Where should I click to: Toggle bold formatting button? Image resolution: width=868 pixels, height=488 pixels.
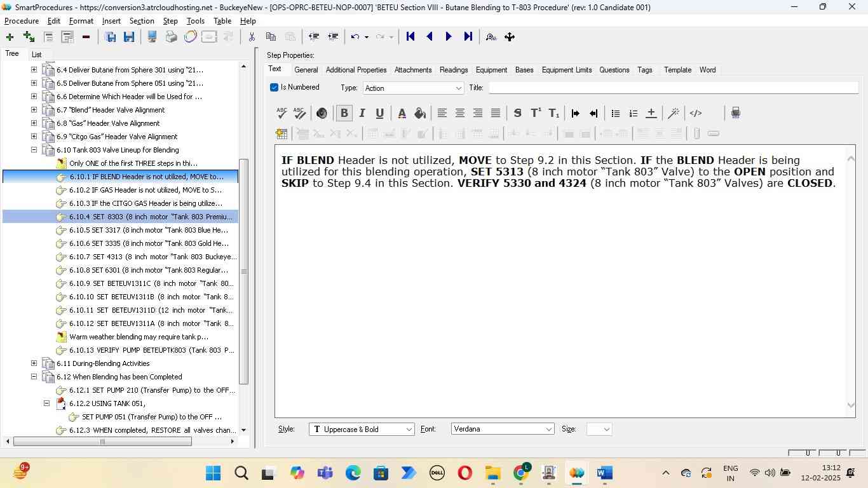(344, 113)
